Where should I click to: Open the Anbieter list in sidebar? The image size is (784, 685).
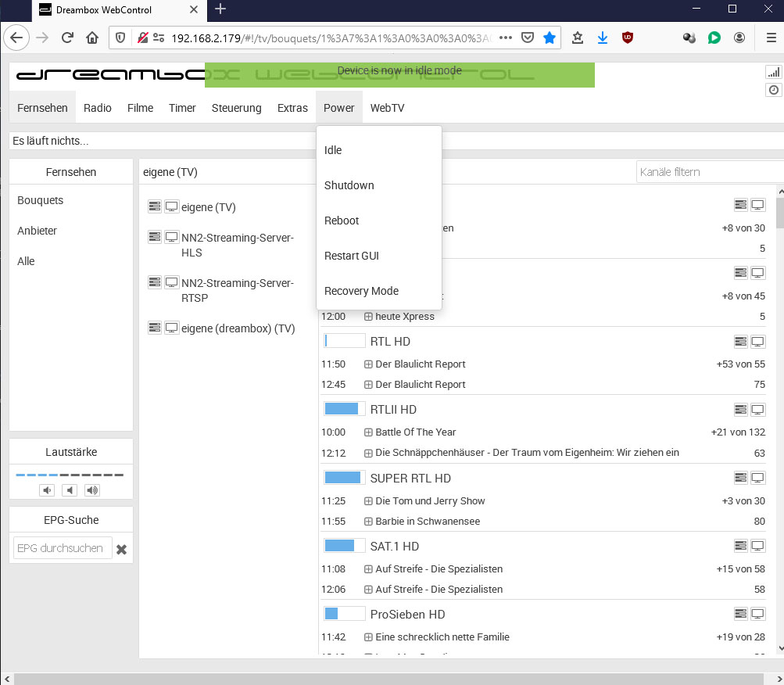[x=38, y=231]
